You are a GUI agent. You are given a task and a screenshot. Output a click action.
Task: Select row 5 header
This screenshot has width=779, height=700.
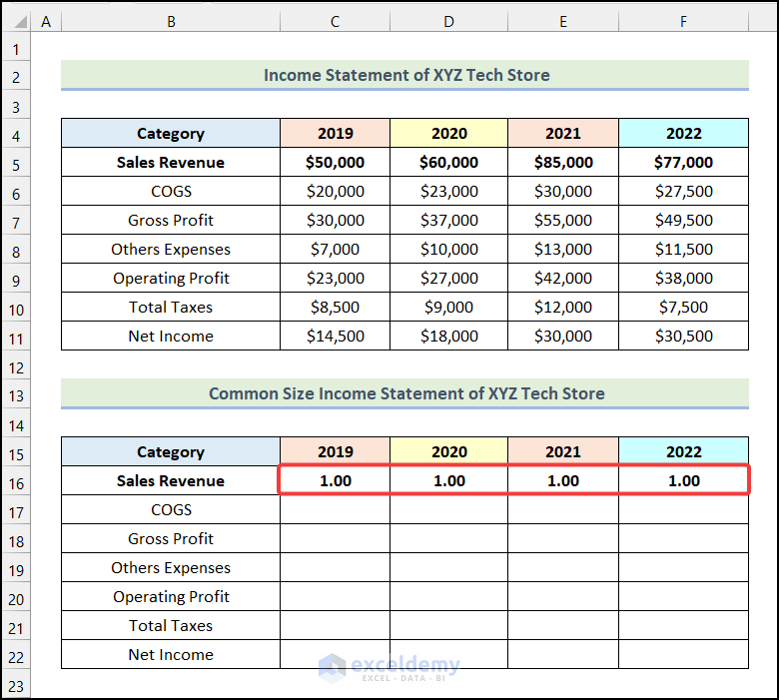[x=16, y=165]
